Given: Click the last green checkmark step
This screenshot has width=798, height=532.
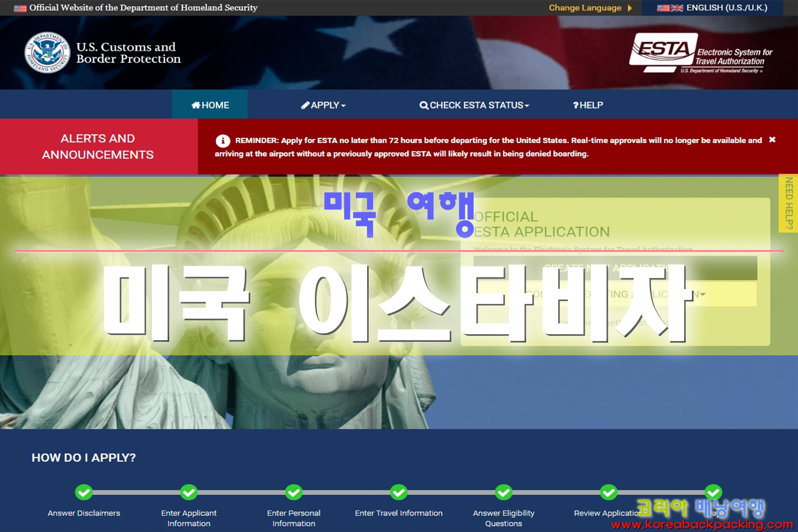Looking at the screenshot, I should 713,492.
